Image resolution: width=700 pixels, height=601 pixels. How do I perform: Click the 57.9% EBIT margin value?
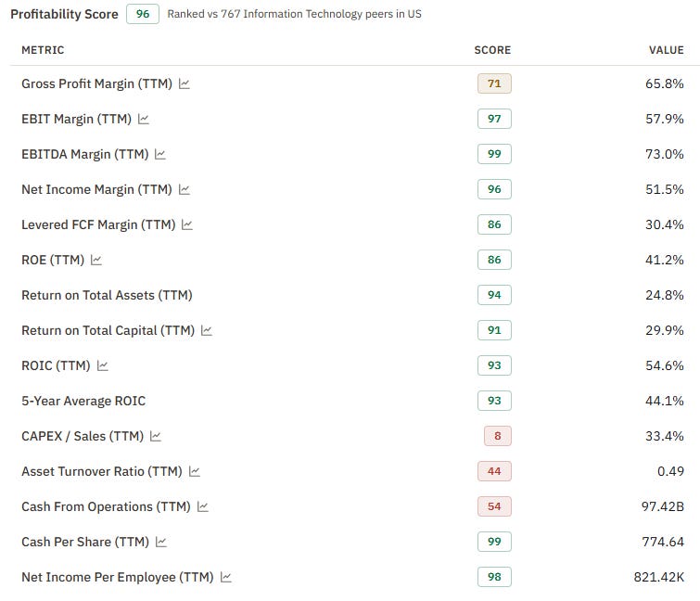click(664, 119)
